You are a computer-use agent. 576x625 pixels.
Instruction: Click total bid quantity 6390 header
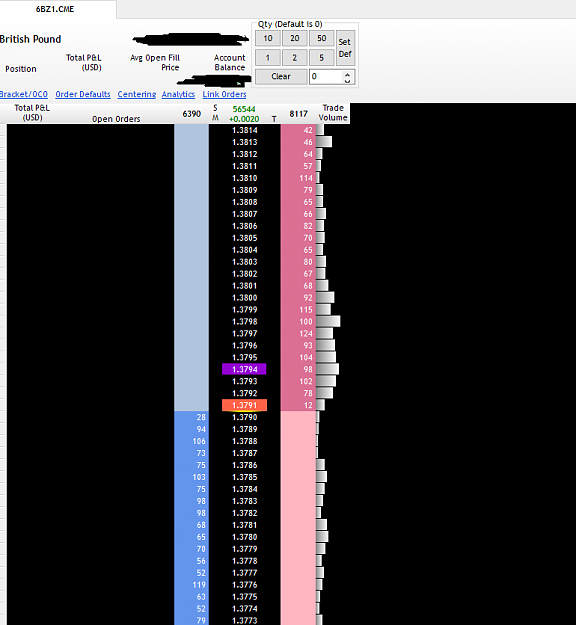tap(192, 114)
